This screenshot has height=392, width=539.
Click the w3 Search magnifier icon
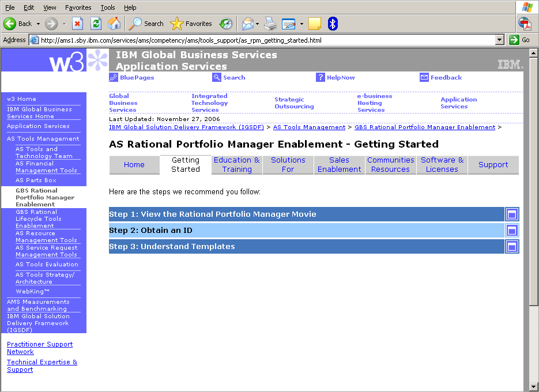pos(217,77)
